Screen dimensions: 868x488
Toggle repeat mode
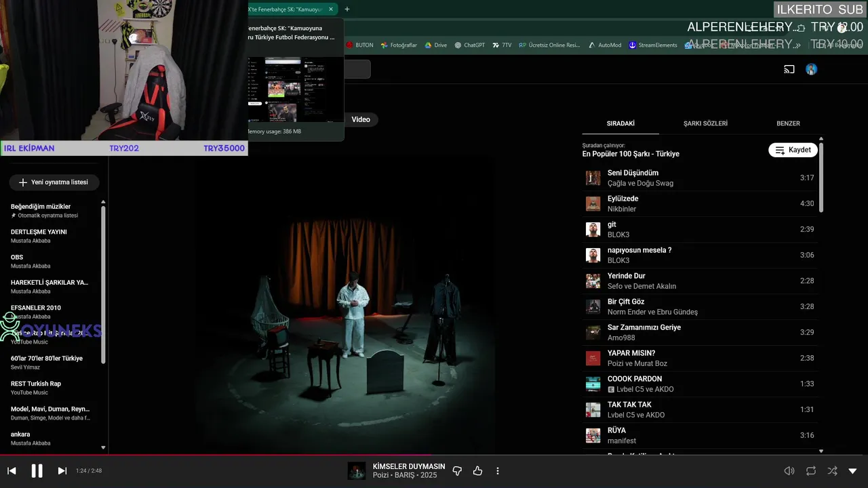811,470
